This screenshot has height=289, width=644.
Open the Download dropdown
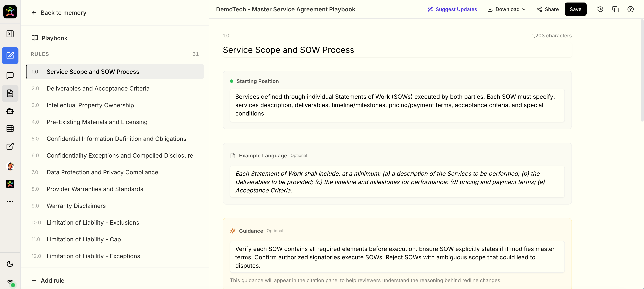[x=506, y=9]
